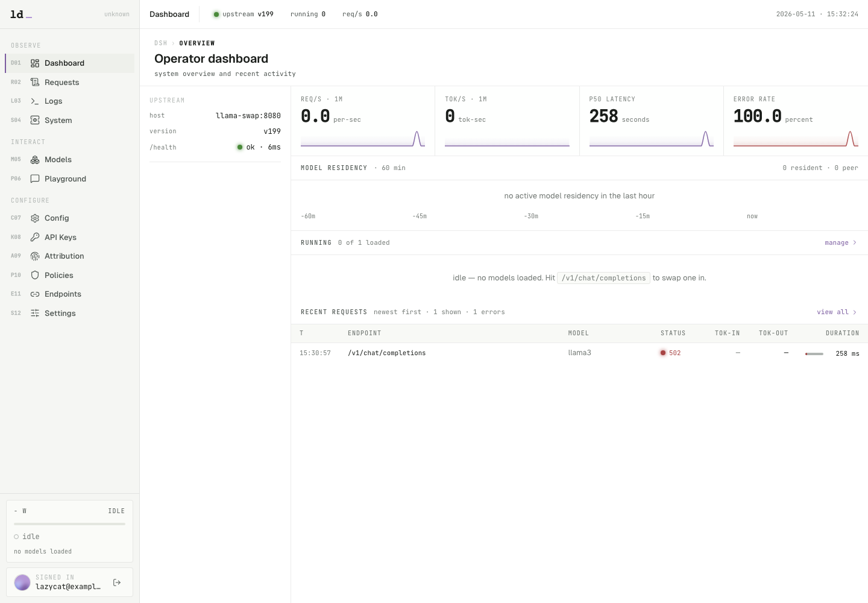Click the System monitor icon
This screenshot has height=603, width=868.
(x=35, y=120)
